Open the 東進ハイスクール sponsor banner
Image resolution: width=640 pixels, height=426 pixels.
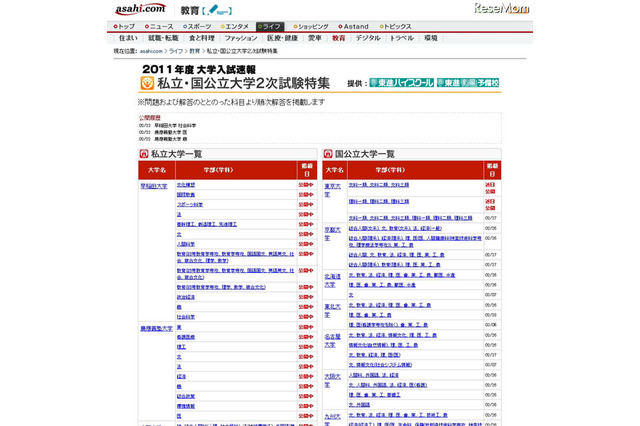coord(401,83)
